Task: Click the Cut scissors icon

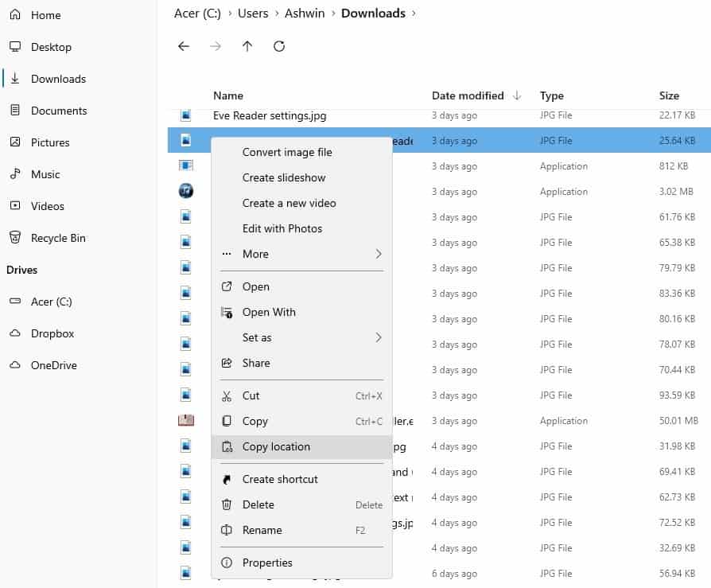Action: [x=227, y=395]
